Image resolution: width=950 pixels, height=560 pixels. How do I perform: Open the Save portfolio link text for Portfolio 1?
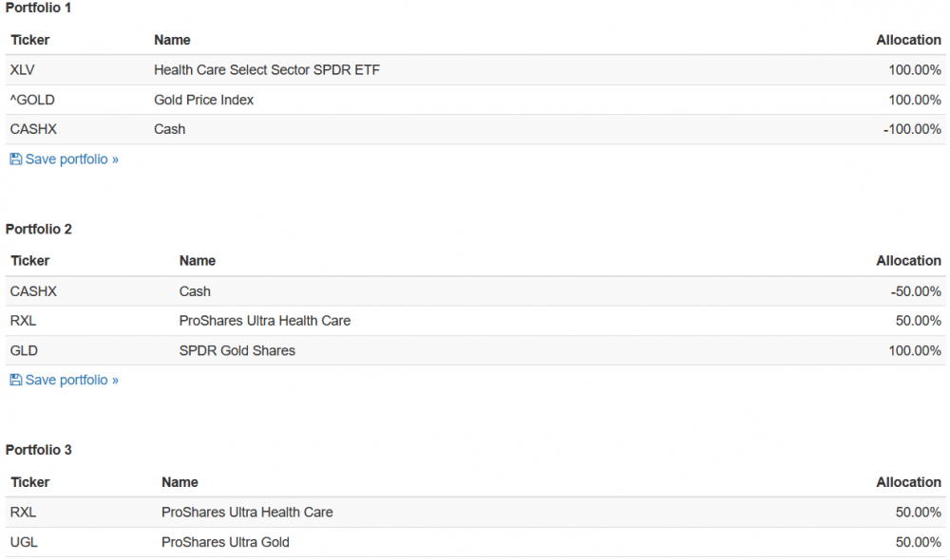[x=71, y=159]
